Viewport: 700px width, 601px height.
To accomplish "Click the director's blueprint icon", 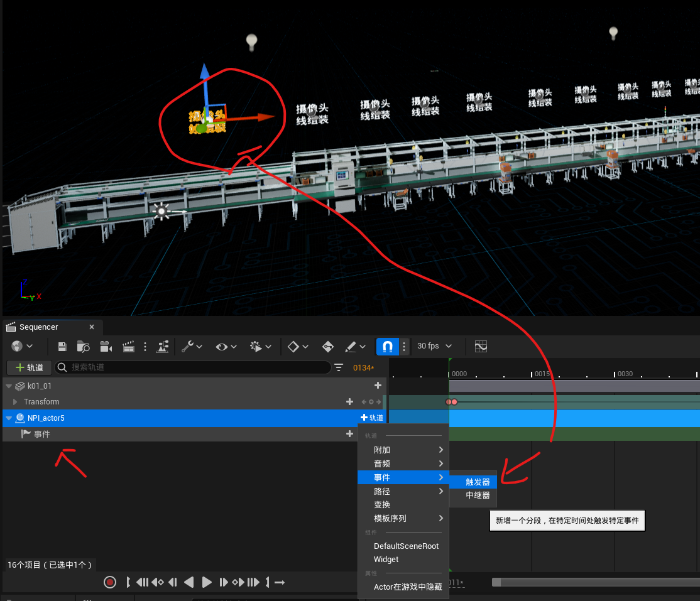I will pyautogui.click(x=163, y=346).
